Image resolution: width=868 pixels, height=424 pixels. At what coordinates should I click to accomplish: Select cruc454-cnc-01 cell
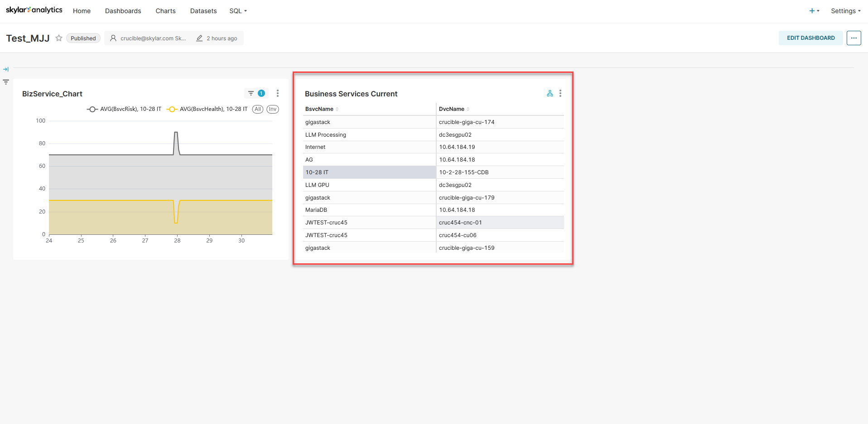500,223
